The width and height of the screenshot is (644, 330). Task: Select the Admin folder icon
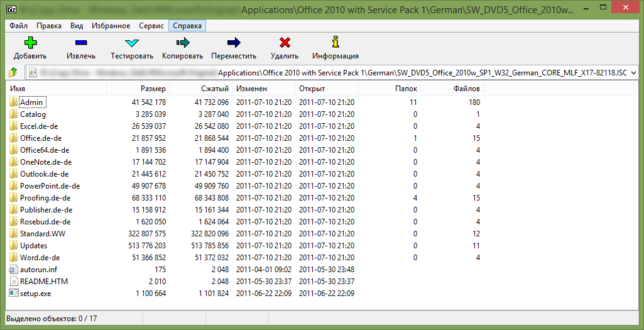[14, 102]
